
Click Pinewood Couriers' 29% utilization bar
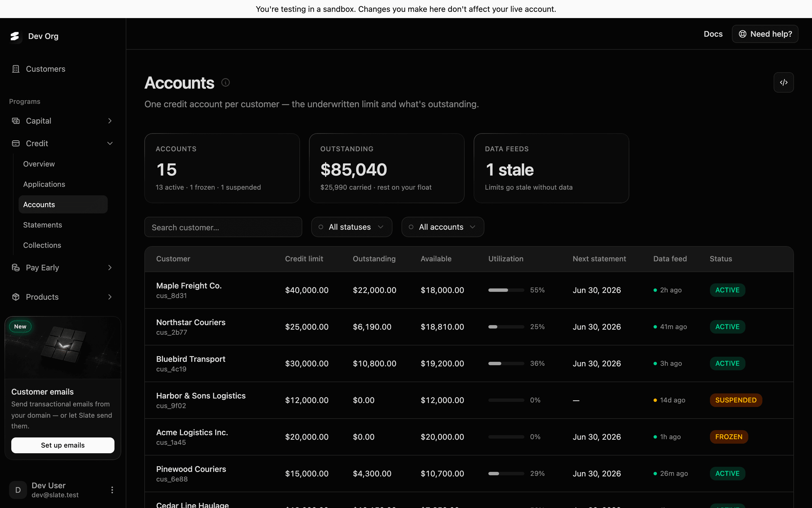(506, 473)
